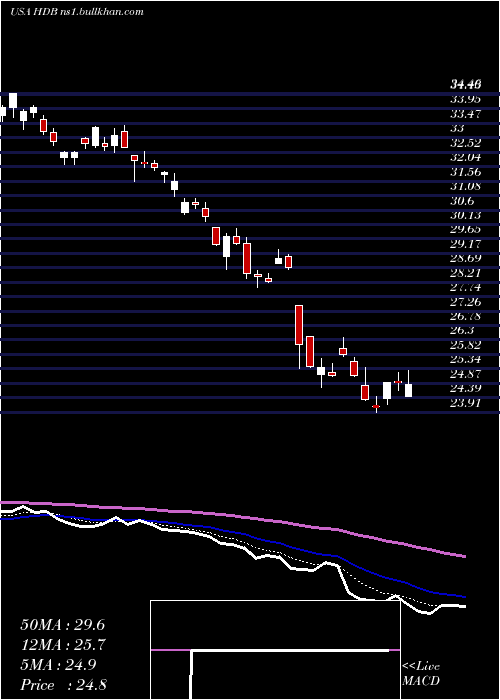Select the 25.82 price axis label
Image resolution: width=500 pixels, height=700 pixels.
point(465,345)
